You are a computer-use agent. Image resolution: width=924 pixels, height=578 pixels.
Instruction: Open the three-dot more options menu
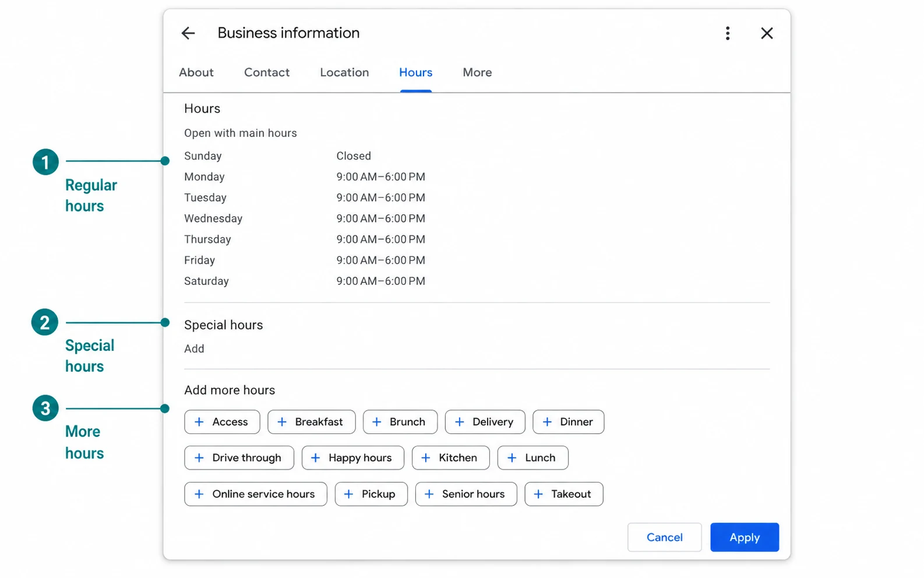coord(727,33)
